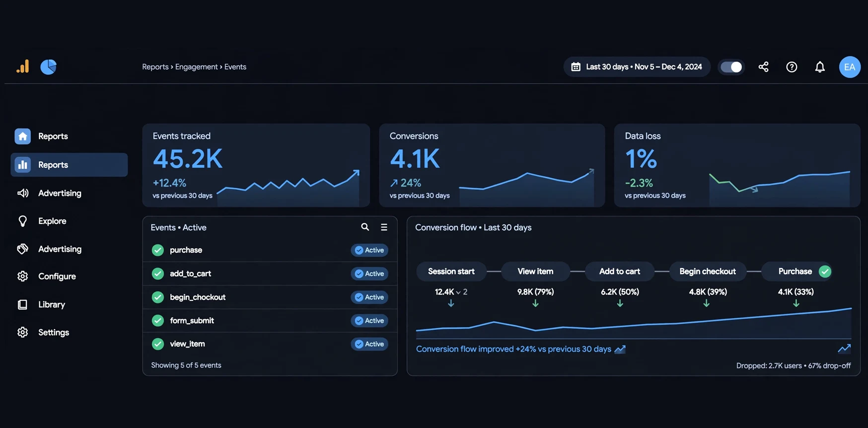
Task: Expand the arrow below Purchase 4.1K
Action: (796, 303)
